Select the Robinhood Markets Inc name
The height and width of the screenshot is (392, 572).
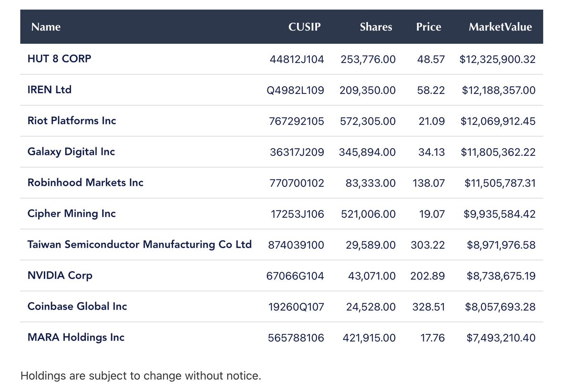tap(85, 182)
